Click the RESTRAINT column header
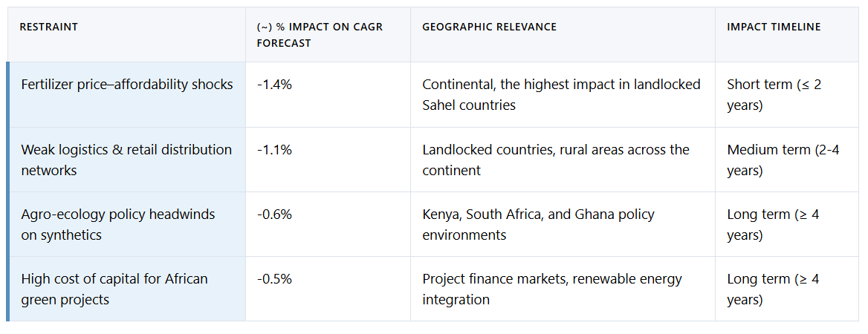Image resolution: width=868 pixels, height=334 pixels. (x=48, y=27)
